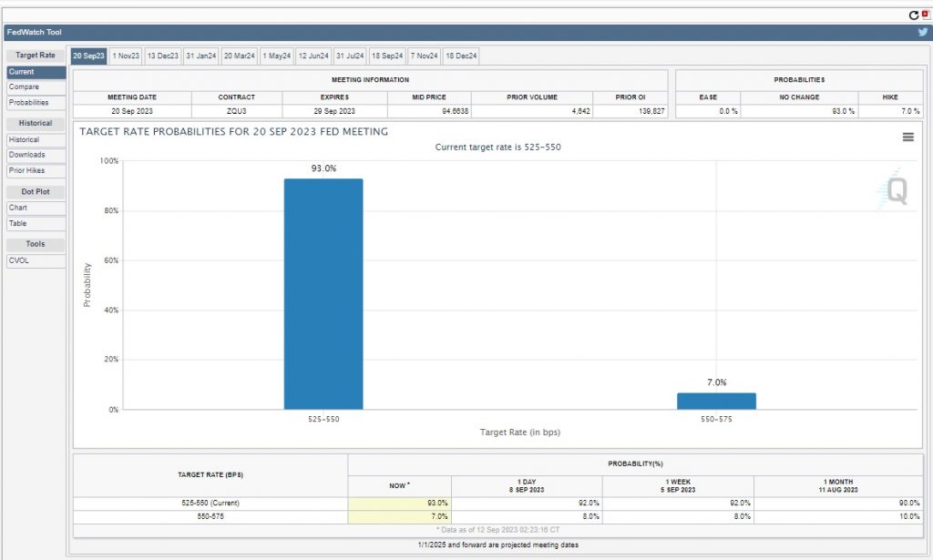
Task: Select the 18 Sep24 meeting tab
Action: point(387,56)
